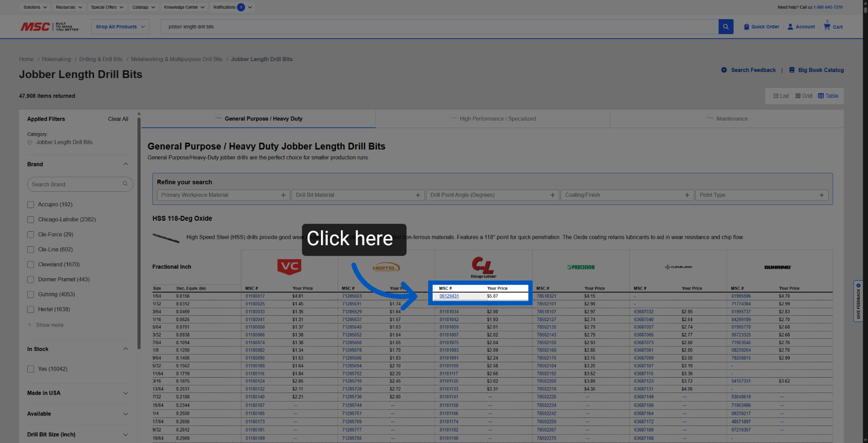Click the Precision brand logo
The width and height of the screenshot is (868, 443).
(580, 267)
